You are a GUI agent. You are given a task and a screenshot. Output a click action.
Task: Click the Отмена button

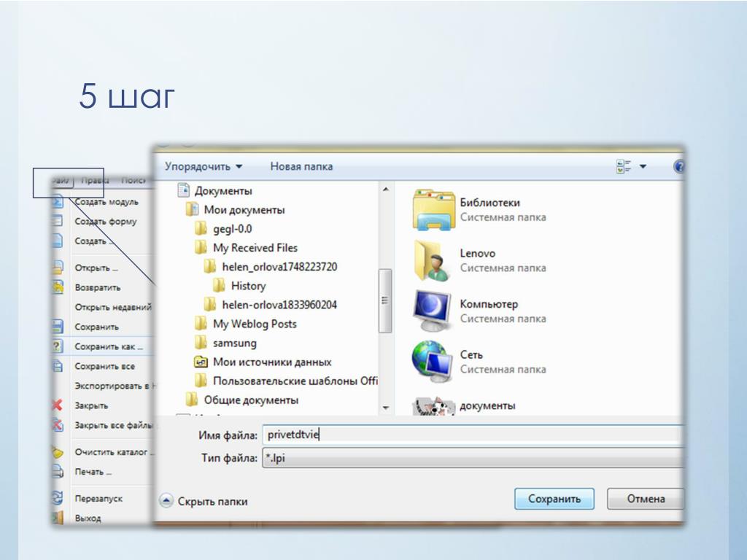[646, 499]
